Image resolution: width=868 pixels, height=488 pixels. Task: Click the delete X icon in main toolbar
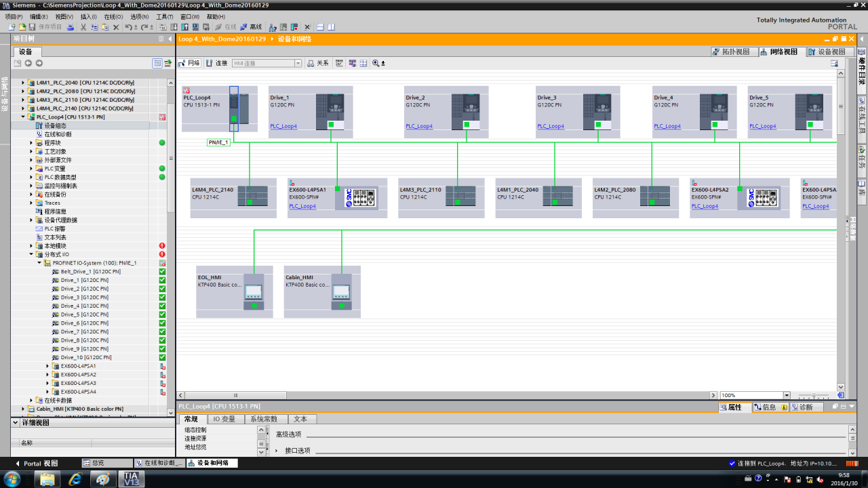coord(116,27)
